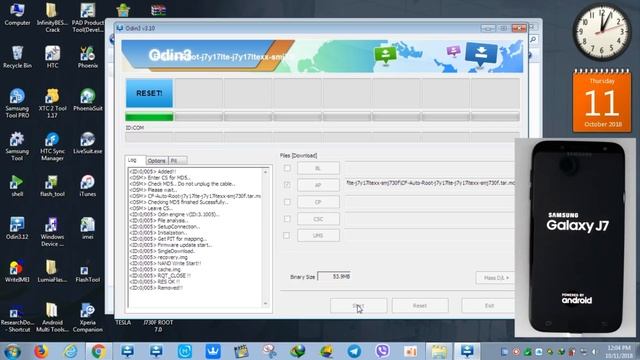Launch the flash_tool shortcut
Viewport: 640px width, 360px height.
tap(52, 185)
